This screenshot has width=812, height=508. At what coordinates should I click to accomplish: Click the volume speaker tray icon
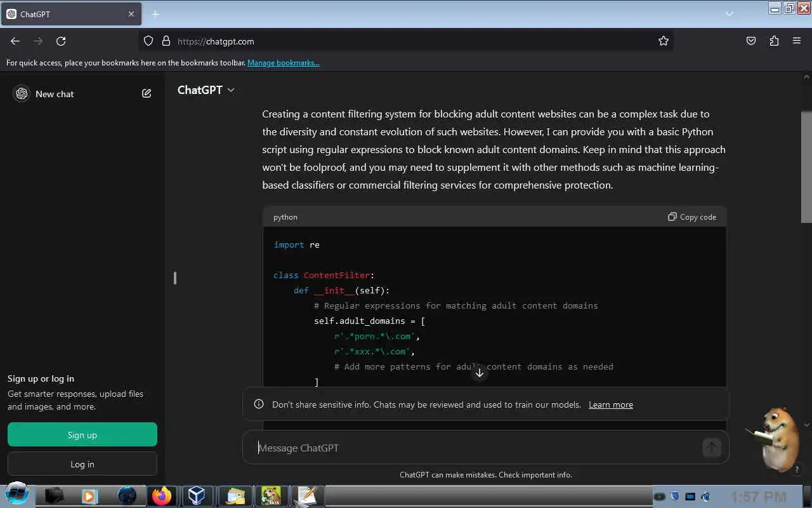click(705, 497)
